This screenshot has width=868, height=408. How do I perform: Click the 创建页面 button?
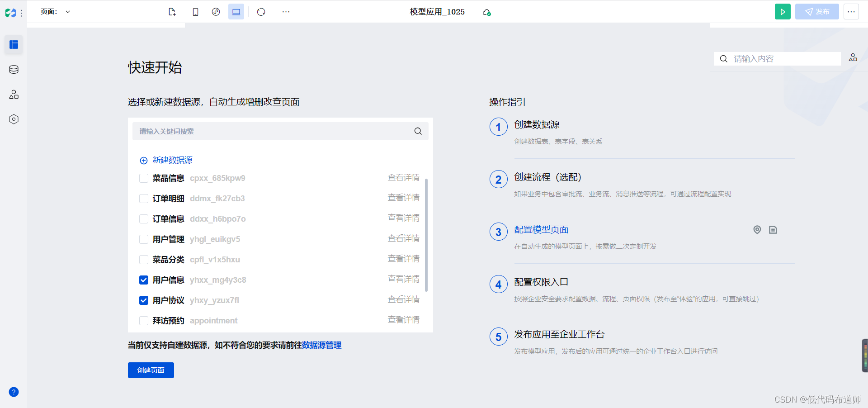click(x=151, y=370)
